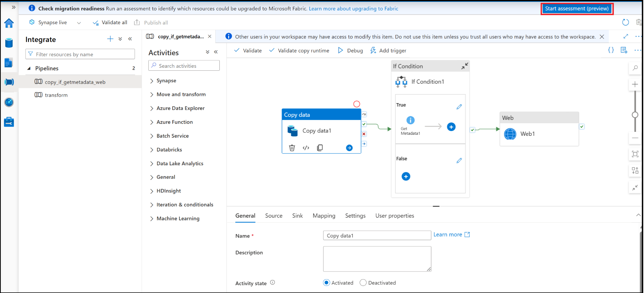The height and width of the screenshot is (293, 644).
Task: Open the Monitor hub icon
Action: [9, 102]
